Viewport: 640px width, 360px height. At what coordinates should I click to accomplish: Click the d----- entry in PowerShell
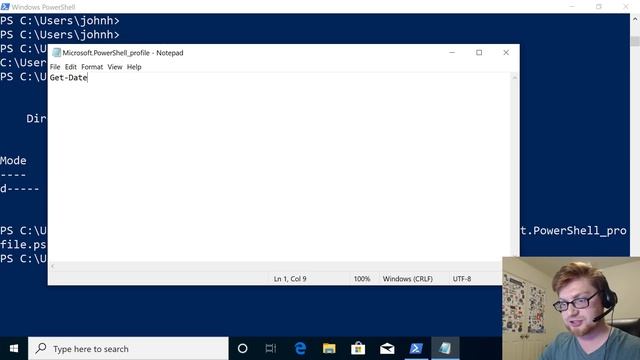coord(20,189)
